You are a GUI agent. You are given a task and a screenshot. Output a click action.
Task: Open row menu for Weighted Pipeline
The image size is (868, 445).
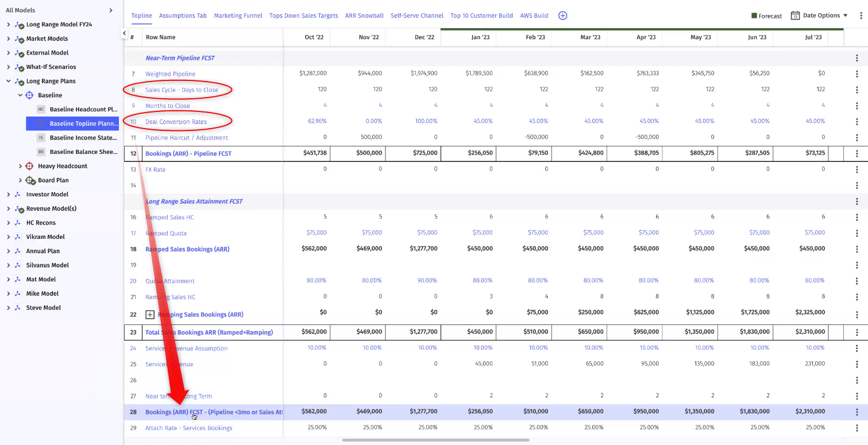[857, 74]
